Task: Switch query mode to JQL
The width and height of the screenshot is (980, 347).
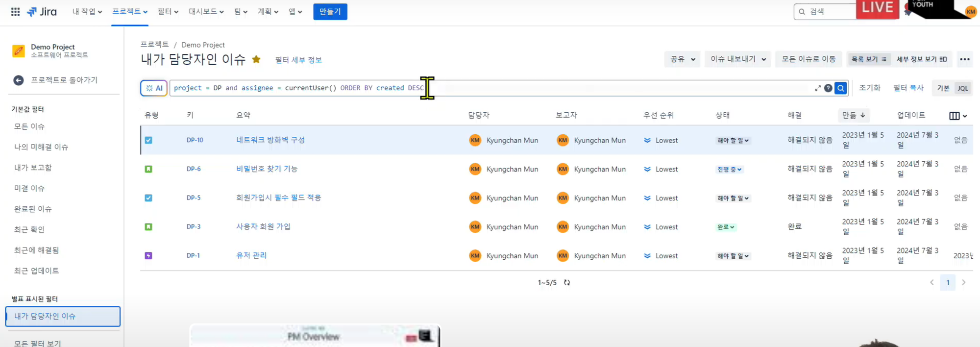Action: pos(963,88)
